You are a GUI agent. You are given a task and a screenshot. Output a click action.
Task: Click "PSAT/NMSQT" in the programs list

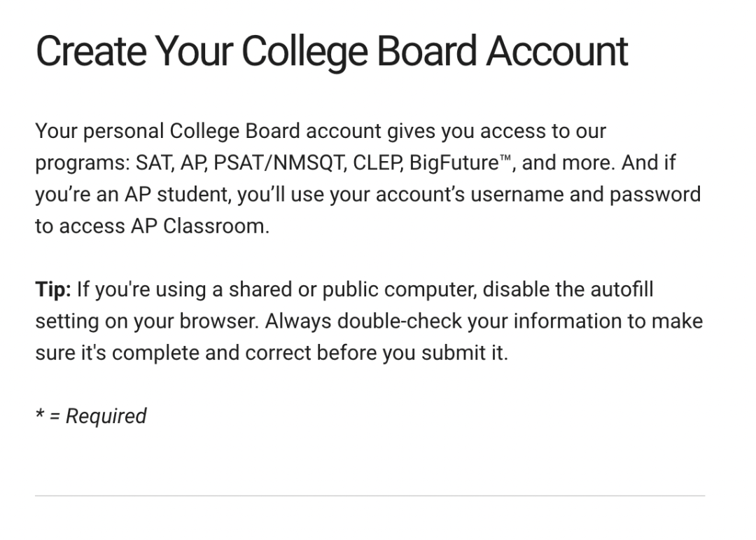[x=279, y=162]
